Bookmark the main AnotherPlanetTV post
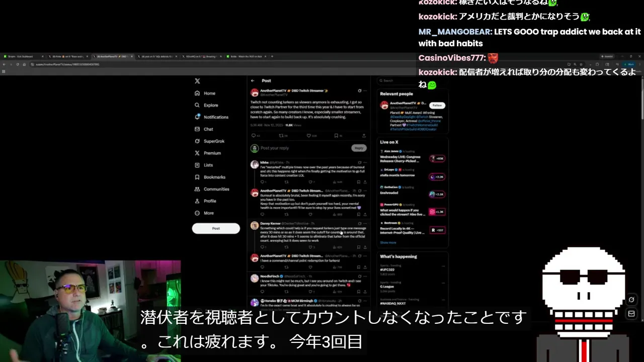 click(x=337, y=135)
